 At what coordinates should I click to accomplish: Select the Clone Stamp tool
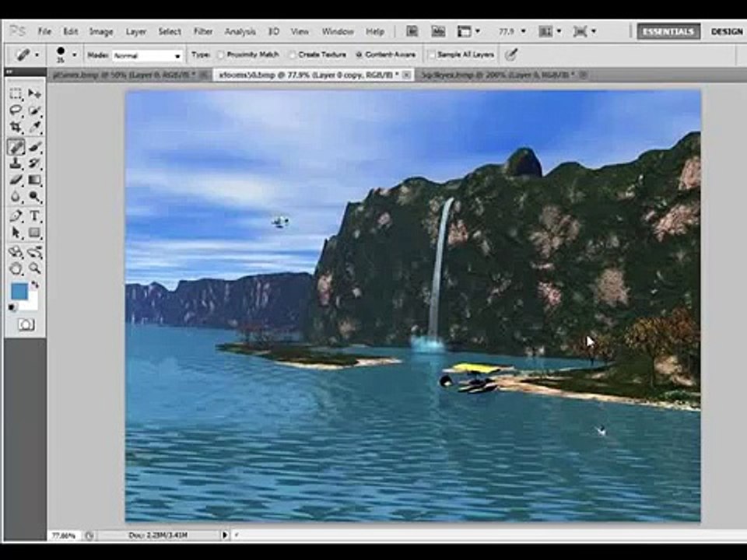click(x=16, y=163)
